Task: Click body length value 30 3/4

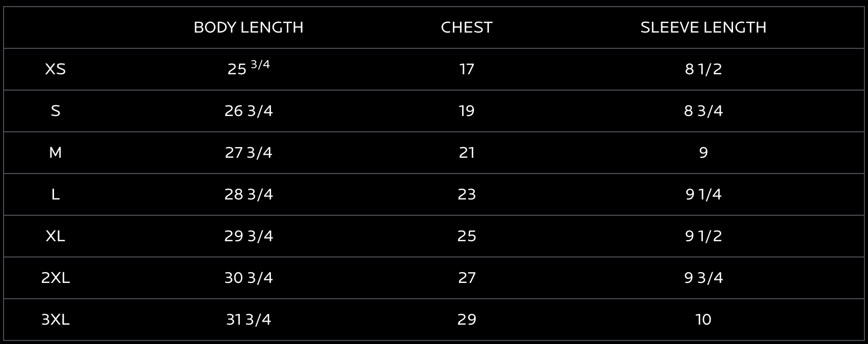Action: pos(248,278)
